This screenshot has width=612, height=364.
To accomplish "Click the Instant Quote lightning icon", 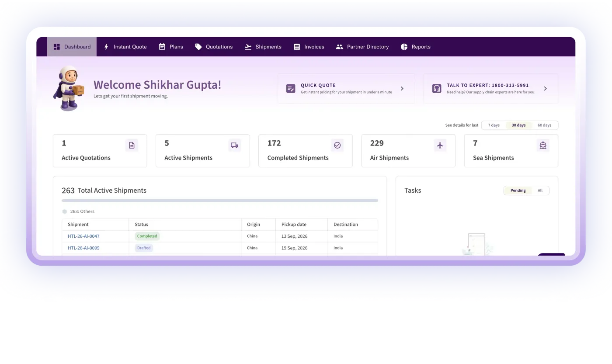I will click(x=106, y=47).
